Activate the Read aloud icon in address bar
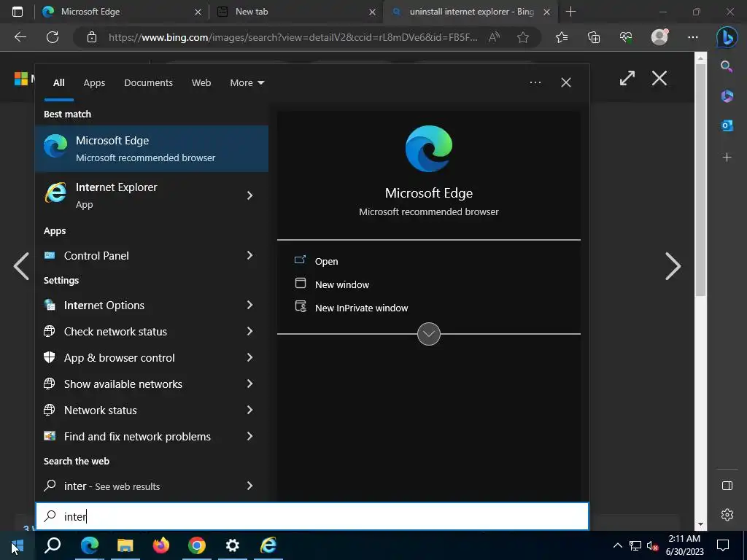 click(x=494, y=37)
